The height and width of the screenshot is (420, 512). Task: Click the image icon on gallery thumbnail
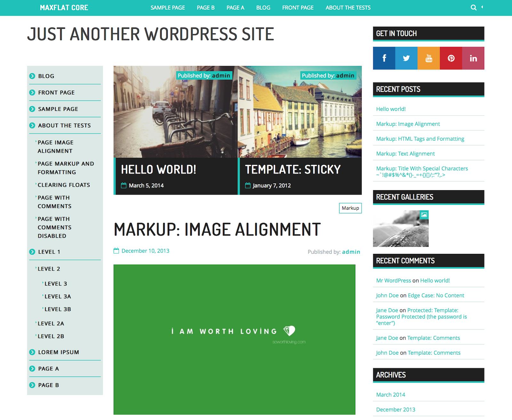click(424, 215)
